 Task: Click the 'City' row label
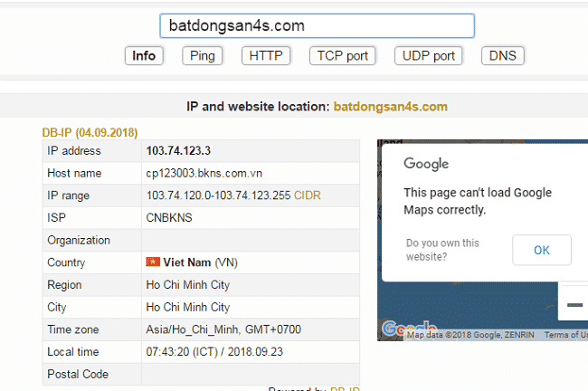pos(57,308)
